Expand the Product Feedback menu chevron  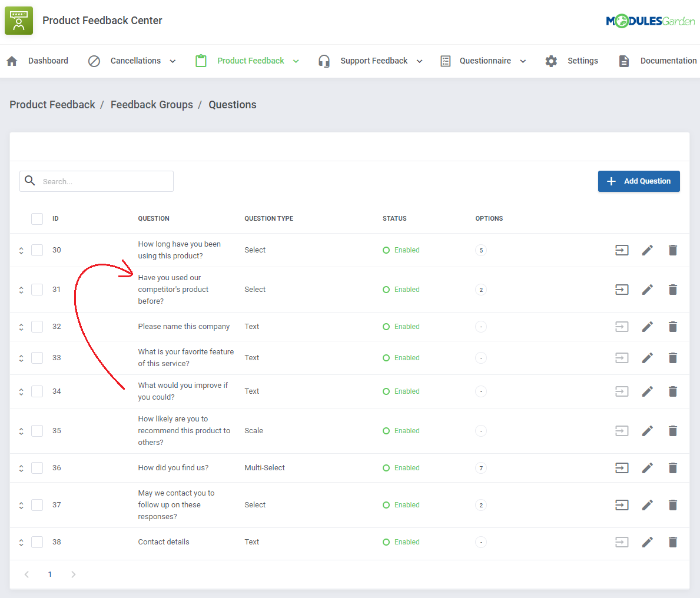pyautogui.click(x=296, y=61)
